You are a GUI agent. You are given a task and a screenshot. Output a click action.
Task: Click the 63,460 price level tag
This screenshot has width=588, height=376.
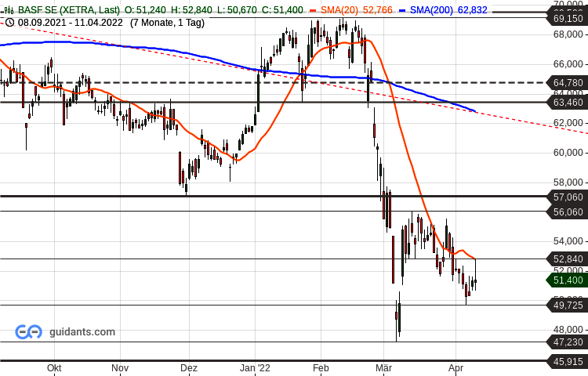[x=568, y=102]
